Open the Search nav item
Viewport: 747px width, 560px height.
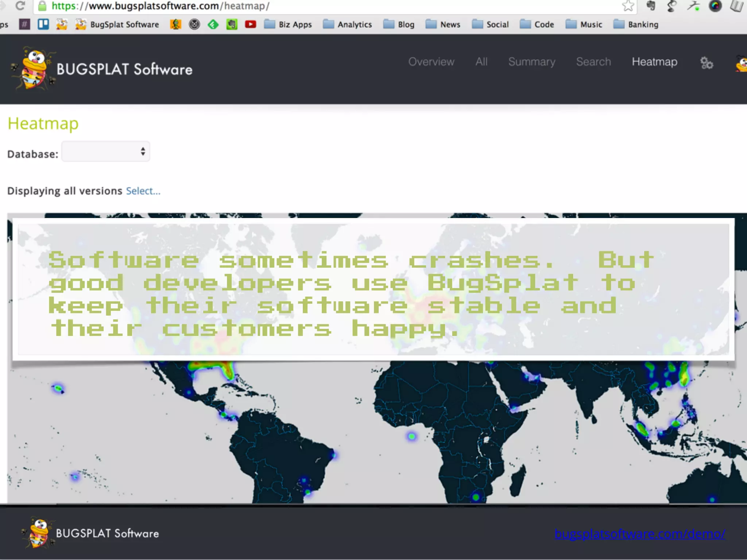(x=593, y=62)
